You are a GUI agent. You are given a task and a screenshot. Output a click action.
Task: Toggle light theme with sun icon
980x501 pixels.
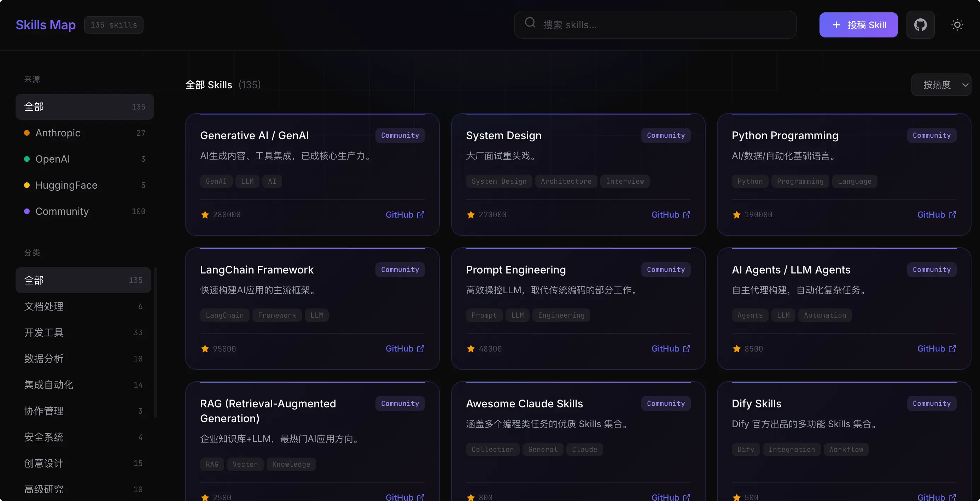[957, 25]
